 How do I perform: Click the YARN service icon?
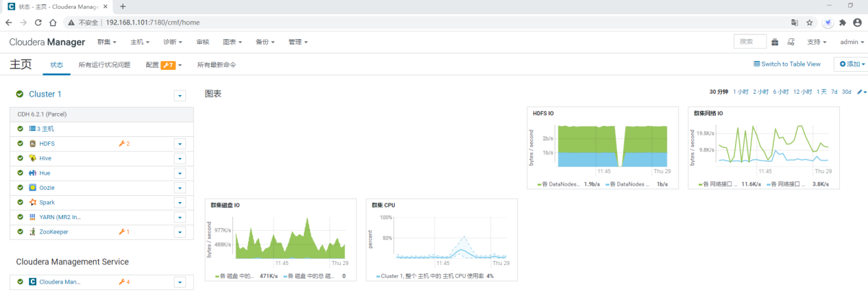click(32, 217)
